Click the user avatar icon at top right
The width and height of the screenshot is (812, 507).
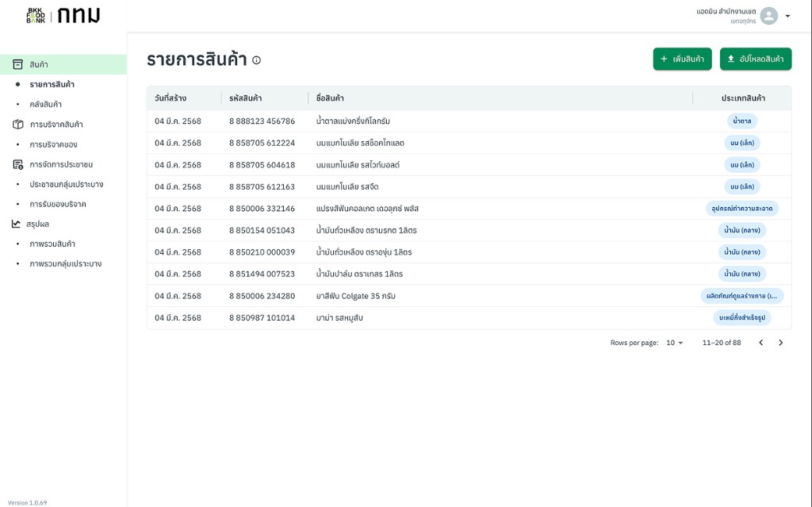769,16
